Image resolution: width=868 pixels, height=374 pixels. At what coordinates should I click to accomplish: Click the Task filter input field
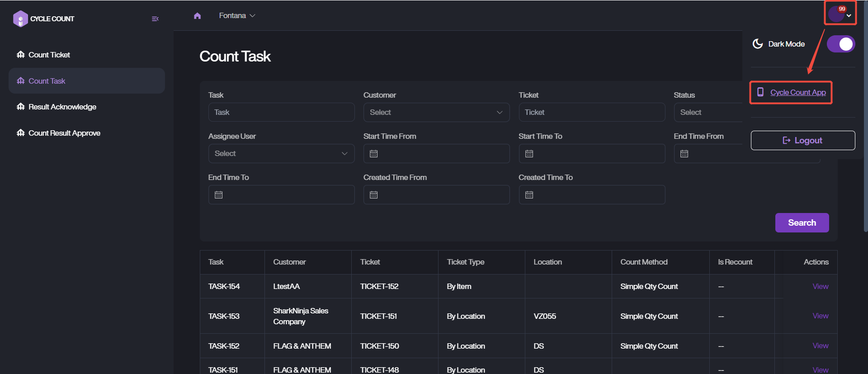pos(281,113)
